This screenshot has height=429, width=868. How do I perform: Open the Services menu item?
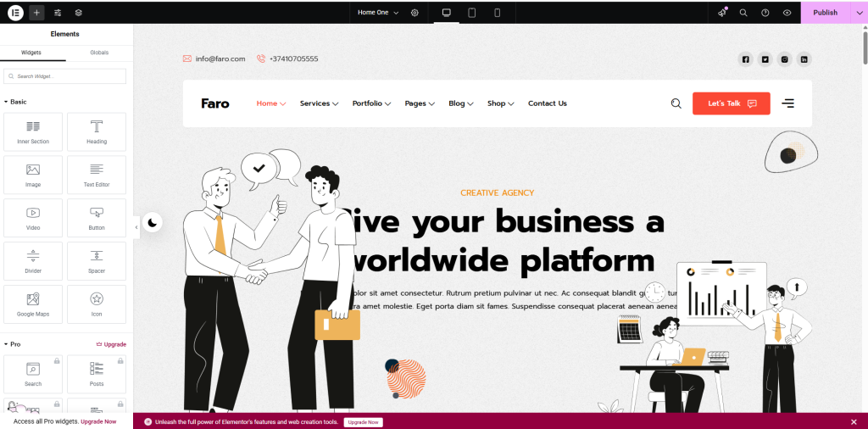pyautogui.click(x=319, y=103)
